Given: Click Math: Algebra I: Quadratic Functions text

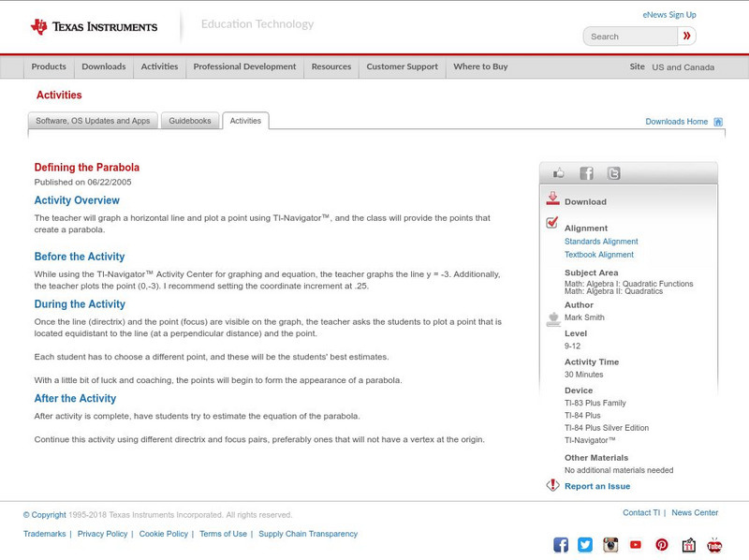Looking at the screenshot, I should tap(628, 284).
